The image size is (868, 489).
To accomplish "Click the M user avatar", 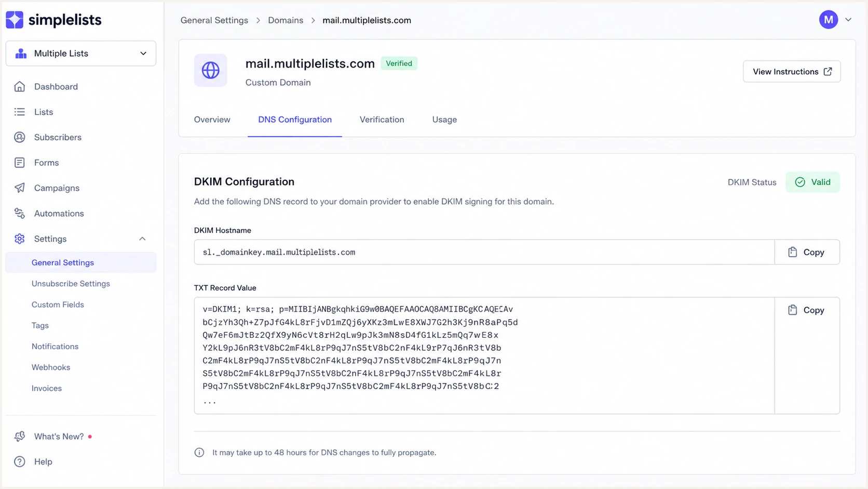I will 829,20.
